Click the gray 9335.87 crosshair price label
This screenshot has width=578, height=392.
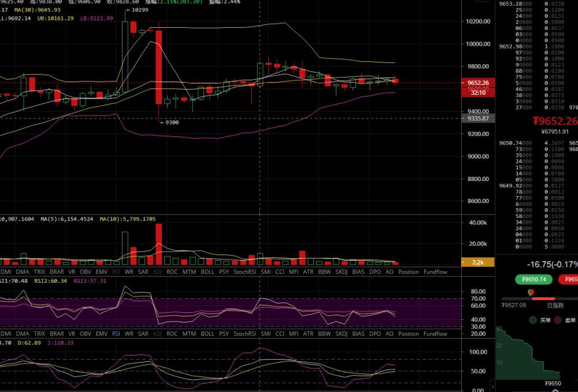[478, 119]
